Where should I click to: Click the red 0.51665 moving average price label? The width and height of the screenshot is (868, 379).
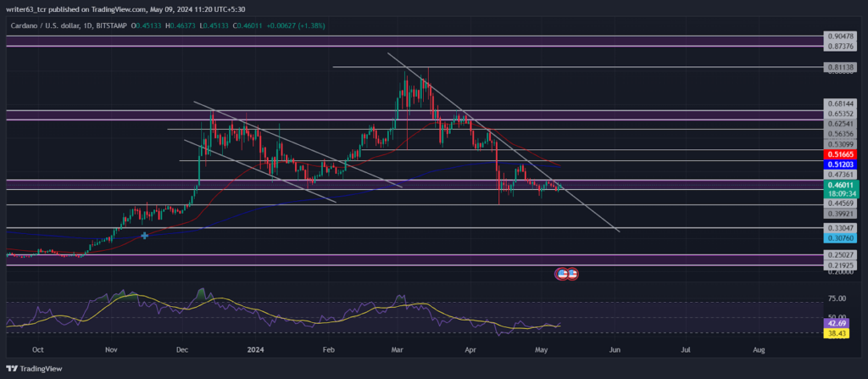841,153
